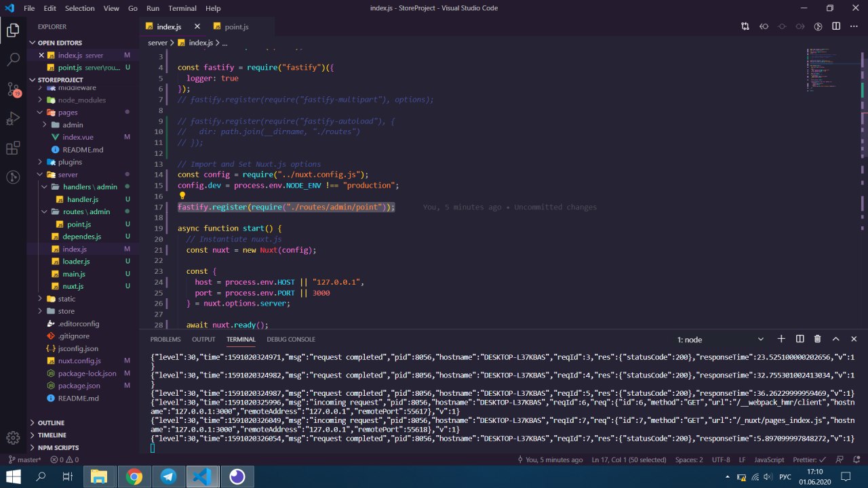The height and width of the screenshot is (488, 868).
Task: Click the JavaScript language mode
Action: [x=769, y=460]
